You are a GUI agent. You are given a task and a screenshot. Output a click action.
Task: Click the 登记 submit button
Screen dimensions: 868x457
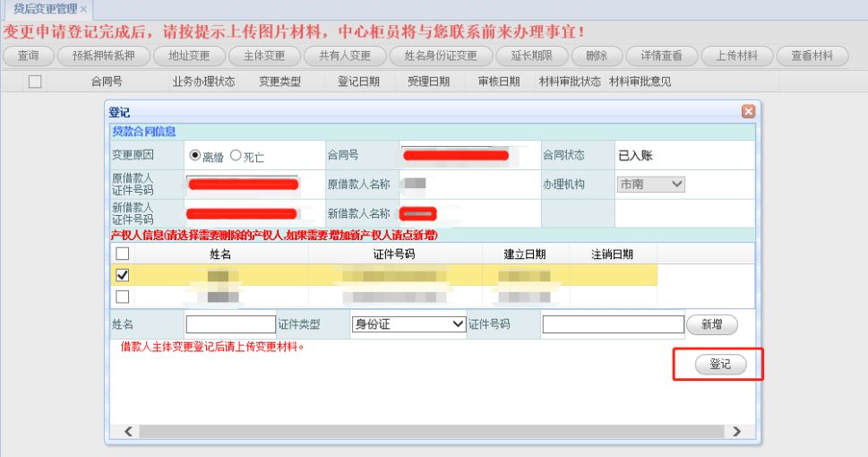(721, 364)
